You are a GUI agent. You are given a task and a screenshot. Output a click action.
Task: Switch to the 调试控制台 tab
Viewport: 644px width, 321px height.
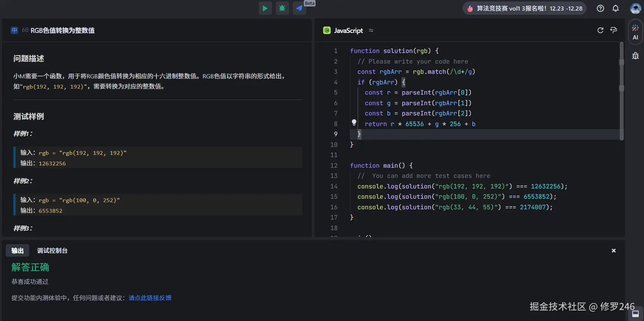point(52,251)
